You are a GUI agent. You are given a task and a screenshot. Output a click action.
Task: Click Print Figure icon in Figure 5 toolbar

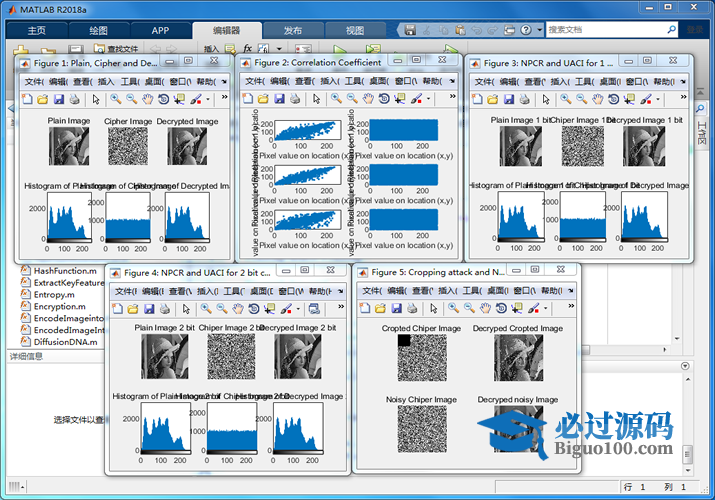coord(412,308)
